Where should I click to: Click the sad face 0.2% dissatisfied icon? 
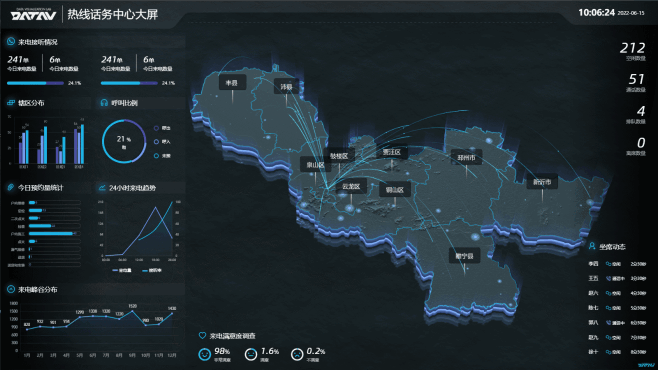(x=297, y=354)
